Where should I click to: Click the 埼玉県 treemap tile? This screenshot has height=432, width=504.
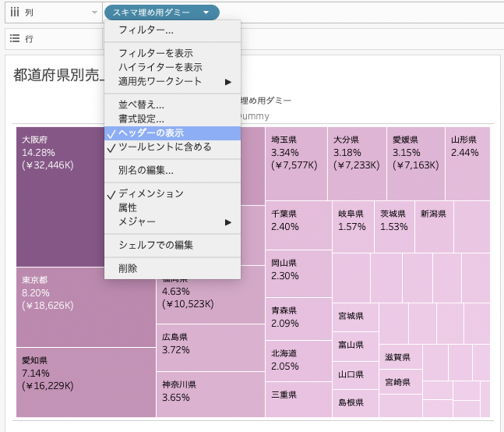pyautogui.click(x=297, y=163)
